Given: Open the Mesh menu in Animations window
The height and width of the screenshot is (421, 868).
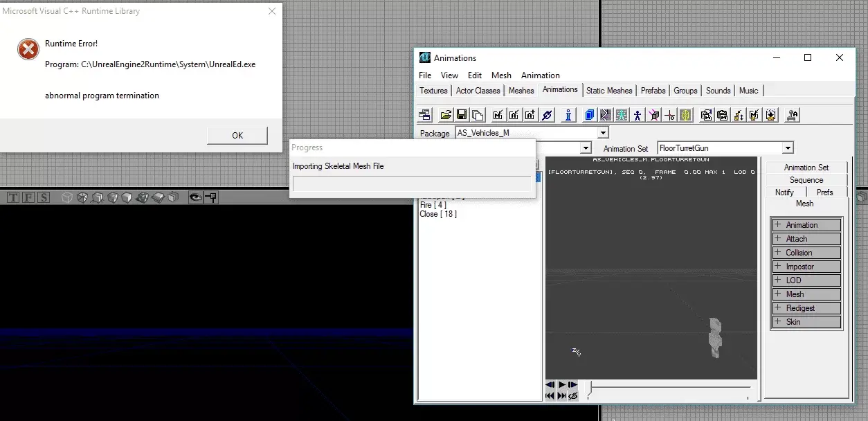Looking at the screenshot, I should click(501, 75).
